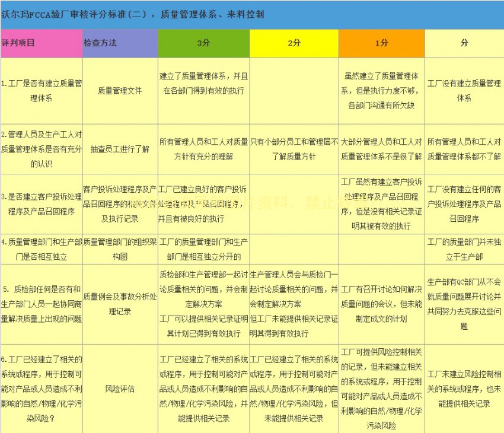504x433 pixels.
Task: Click item "3.是否建立客户投诉处理程序及产品召回程序"
Action: pos(42,204)
